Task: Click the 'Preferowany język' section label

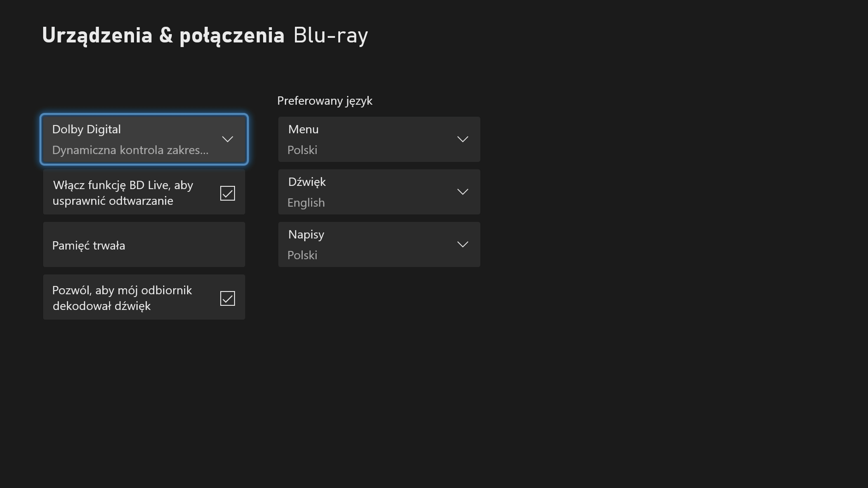Action: click(325, 100)
